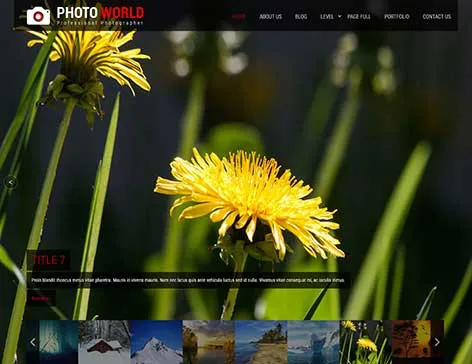The width and height of the screenshot is (472, 364).
Task: Move thumbnail strip right with arrow
Action: pyautogui.click(x=437, y=342)
